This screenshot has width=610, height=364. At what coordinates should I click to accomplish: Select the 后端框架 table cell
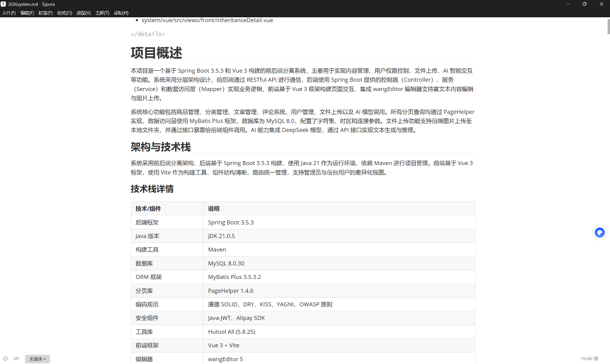167,222
